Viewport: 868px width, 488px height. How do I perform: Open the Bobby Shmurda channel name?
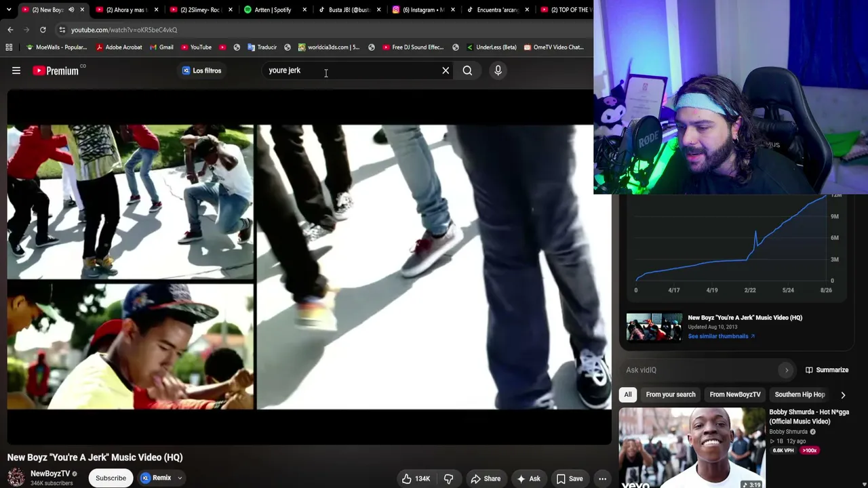(x=788, y=432)
